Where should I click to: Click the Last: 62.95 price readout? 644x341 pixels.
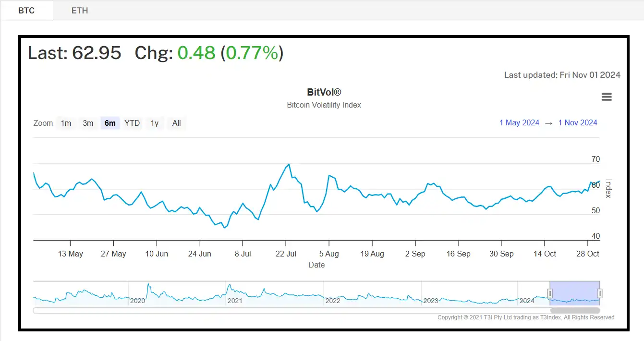click(x=74, y=53)
